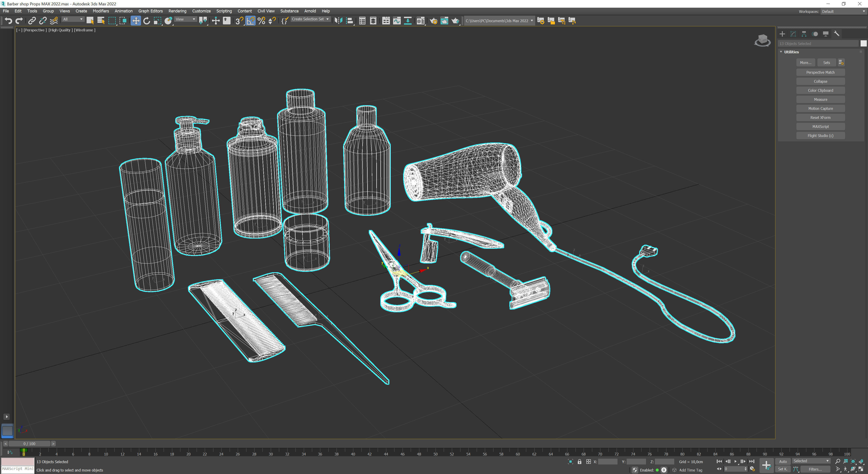This screenshot has width=868, height=474.
Task: Switch to the Modify command panel tab
Action: point(793,34)
